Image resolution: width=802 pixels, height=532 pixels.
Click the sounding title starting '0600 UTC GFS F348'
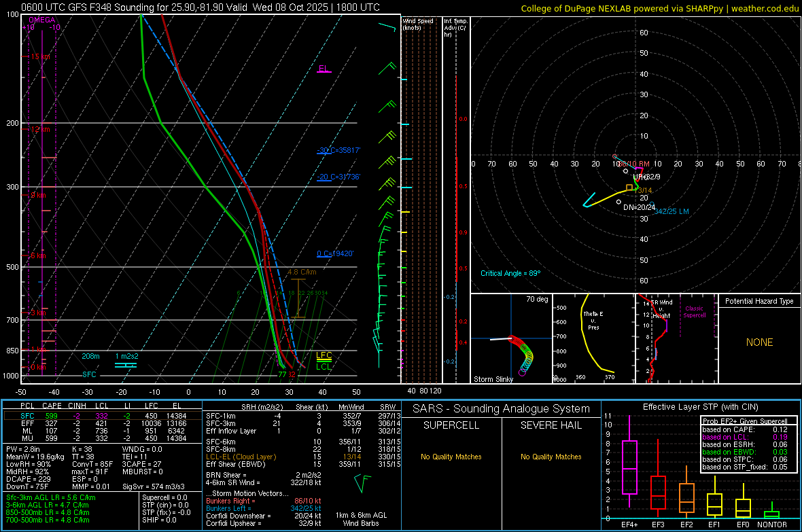click(201, 7)
